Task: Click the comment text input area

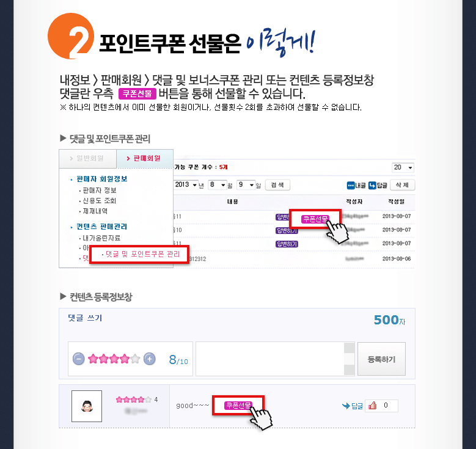Action: point(270,359)
